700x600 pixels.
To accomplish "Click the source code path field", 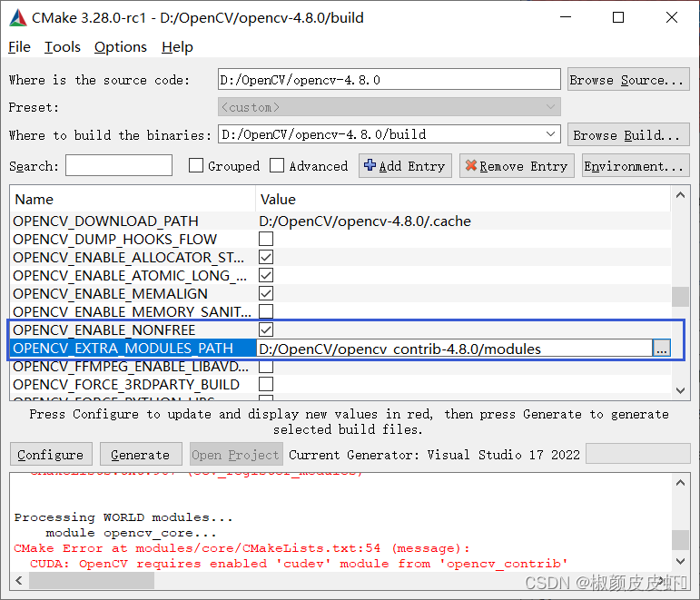I will (389, 80).
